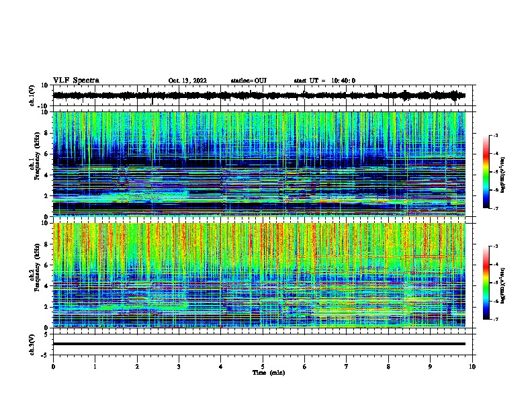Click the '-7' label on ch.2 color bar
Screen dimensions: 532x411
coord(495,319)
